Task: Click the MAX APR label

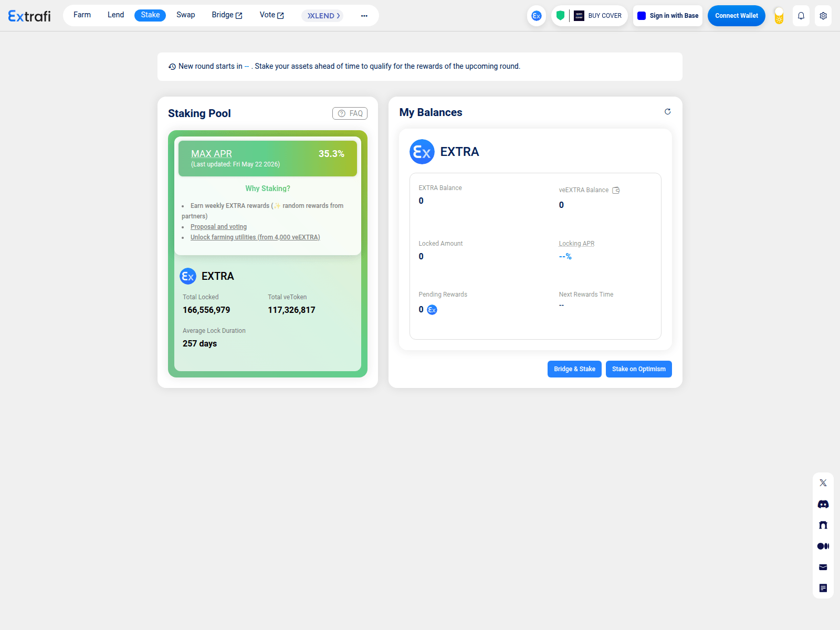Action: [212, 154]
